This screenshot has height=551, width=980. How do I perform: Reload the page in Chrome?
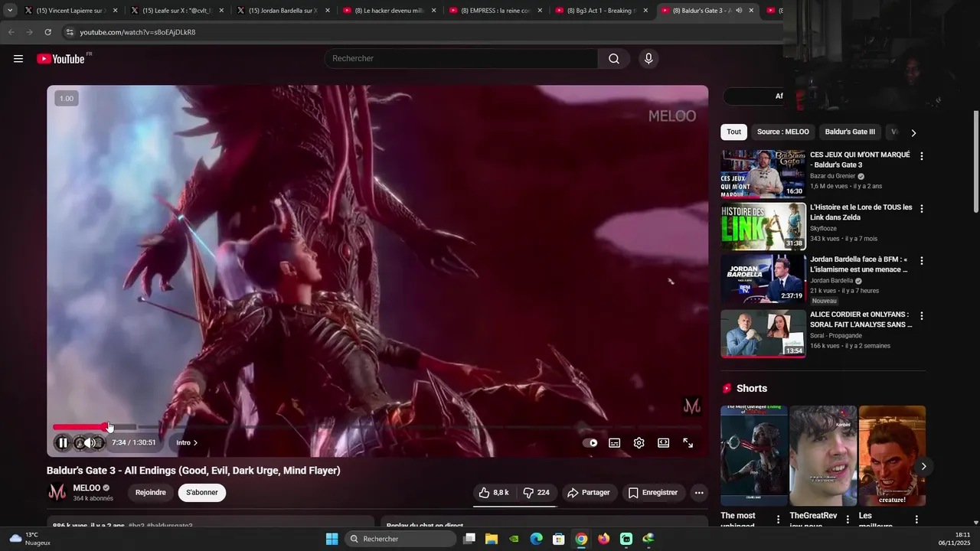click(47, 32)
